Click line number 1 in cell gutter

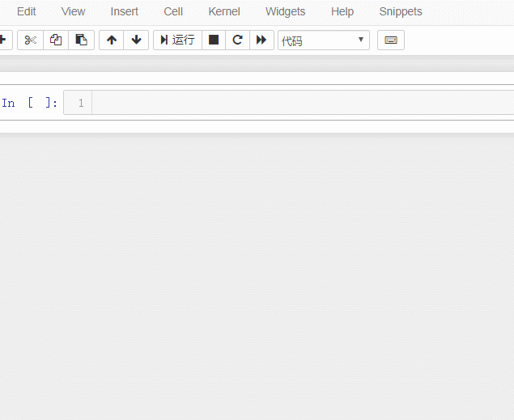[81, 104]
